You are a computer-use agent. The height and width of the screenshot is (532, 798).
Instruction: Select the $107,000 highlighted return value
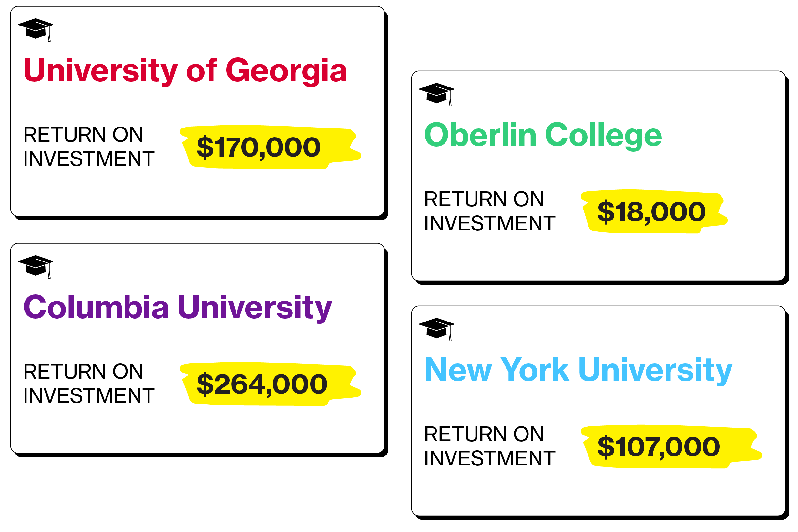pos(659,447)
